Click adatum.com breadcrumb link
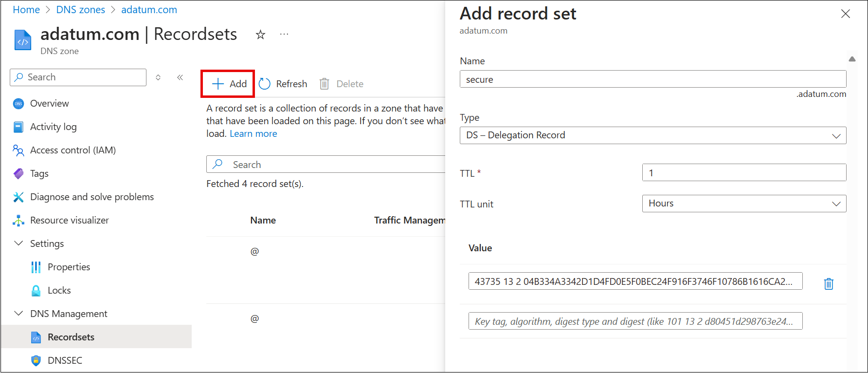 [x=149, y=10]
